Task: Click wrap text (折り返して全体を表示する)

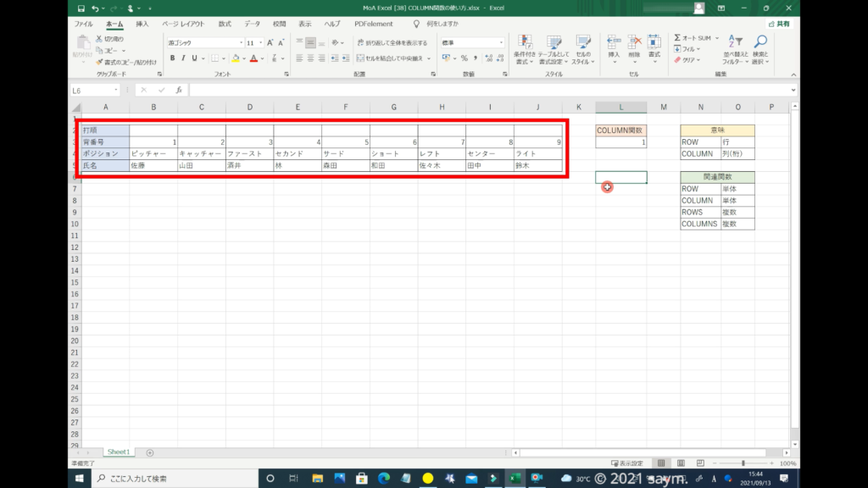Action: (391, 42)
